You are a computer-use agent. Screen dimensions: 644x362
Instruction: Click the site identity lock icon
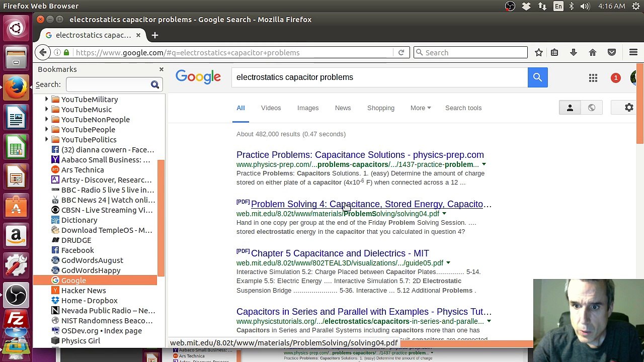66,52
